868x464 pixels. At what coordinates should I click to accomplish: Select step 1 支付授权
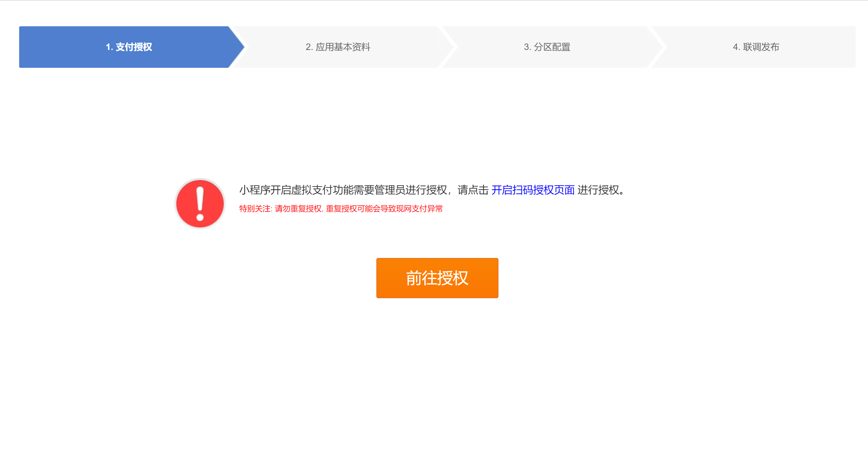click(129, 47)
